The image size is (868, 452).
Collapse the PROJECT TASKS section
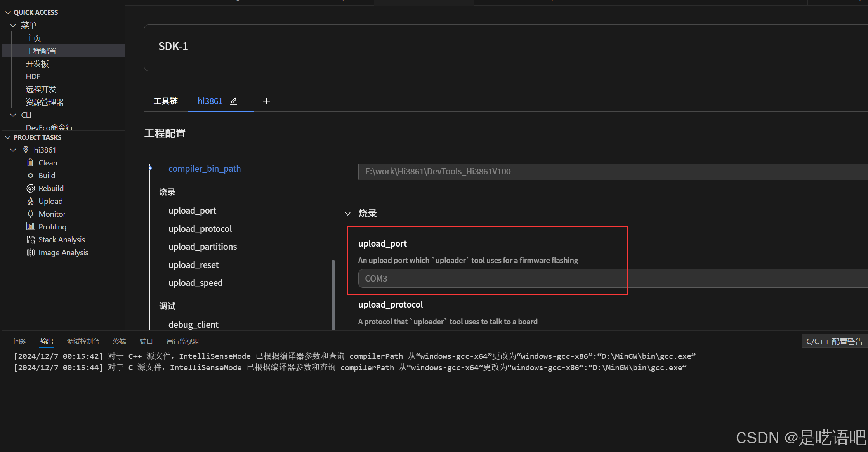pos(8,137)
